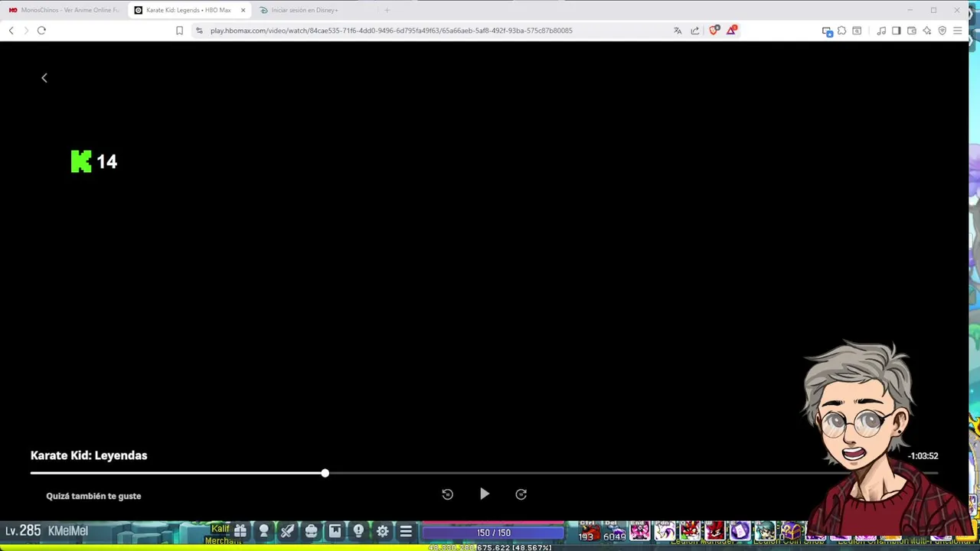Open the Brave Wallet icon
Screen dimensions: 980x551
point(912,31)
